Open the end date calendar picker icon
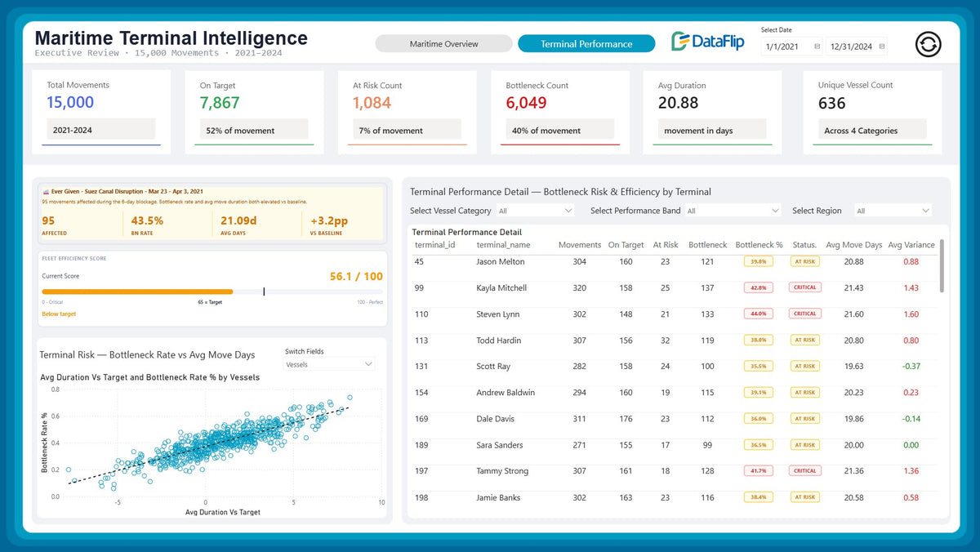The image size is (980, 552). click(882, 47)
